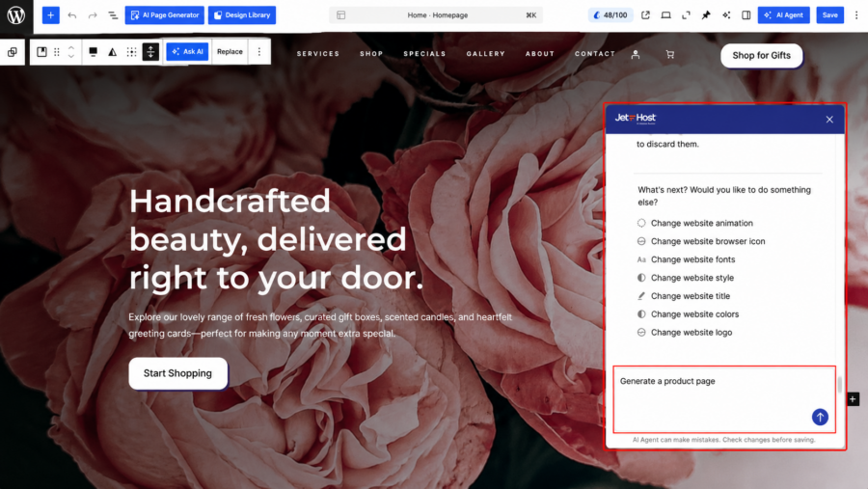Select the Explore our lovely range paragraph
Viewport: 868px width, 489px height.
(x=320, y=325)
